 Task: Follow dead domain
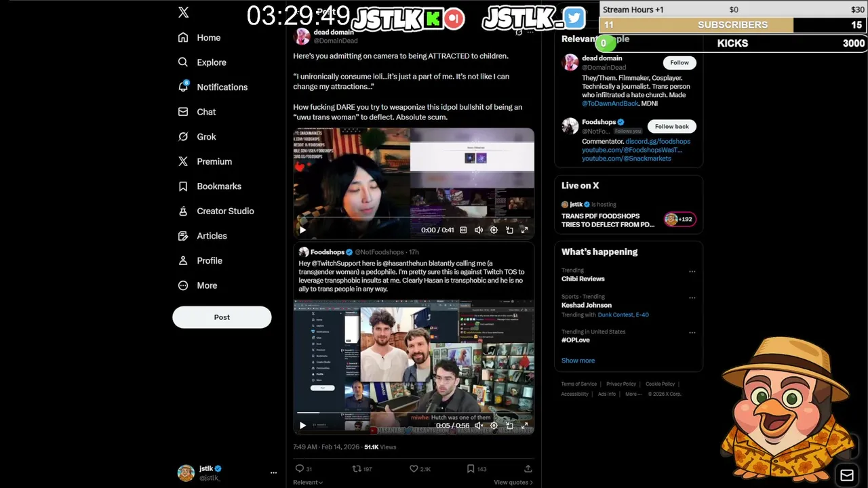pyautogui.click(x=679, y=62)
